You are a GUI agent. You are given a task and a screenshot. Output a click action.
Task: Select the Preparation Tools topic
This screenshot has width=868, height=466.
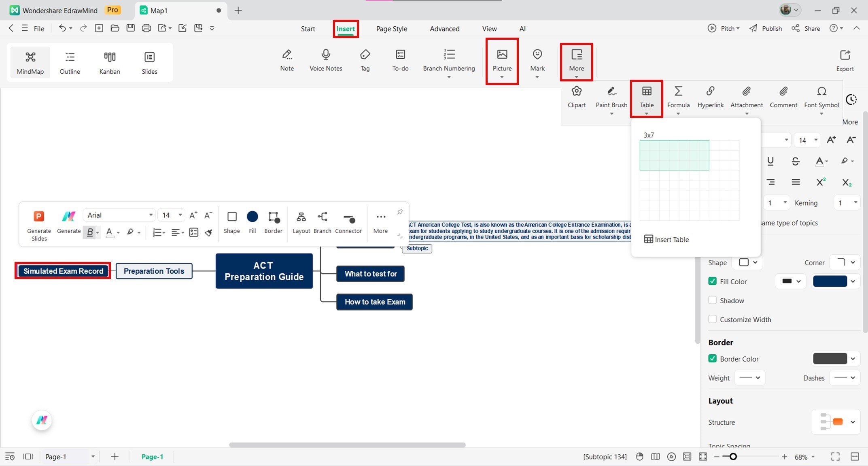pyautogui.click(x=154, y=271)
